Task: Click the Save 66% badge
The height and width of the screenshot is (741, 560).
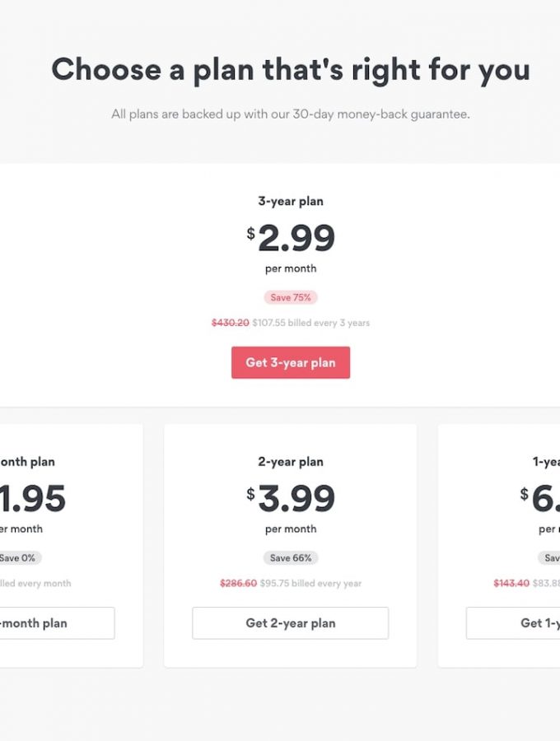Action: tap(291, 557)
